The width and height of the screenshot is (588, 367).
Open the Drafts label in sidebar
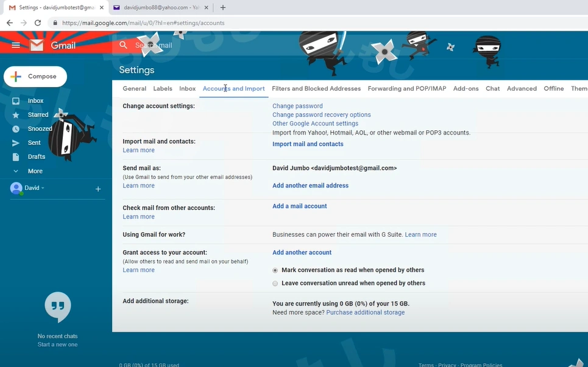pyautogui.click(x=37, y=157)
